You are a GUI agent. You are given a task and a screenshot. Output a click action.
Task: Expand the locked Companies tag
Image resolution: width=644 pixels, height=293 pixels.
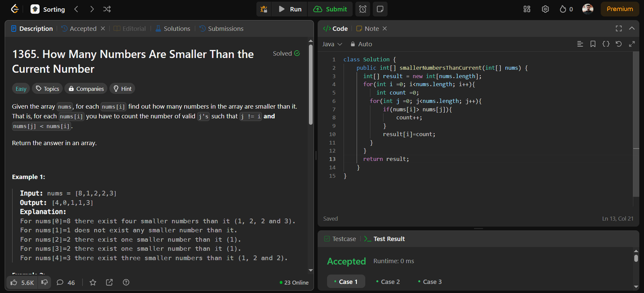86,89
